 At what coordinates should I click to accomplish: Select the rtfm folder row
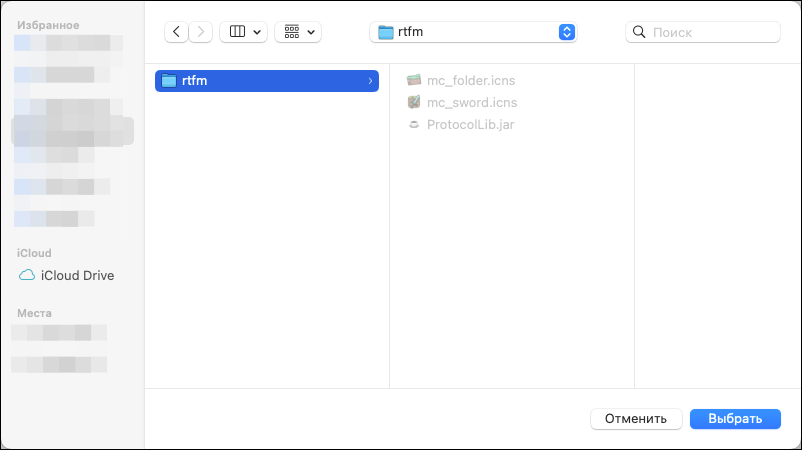(x=267, y=81)
